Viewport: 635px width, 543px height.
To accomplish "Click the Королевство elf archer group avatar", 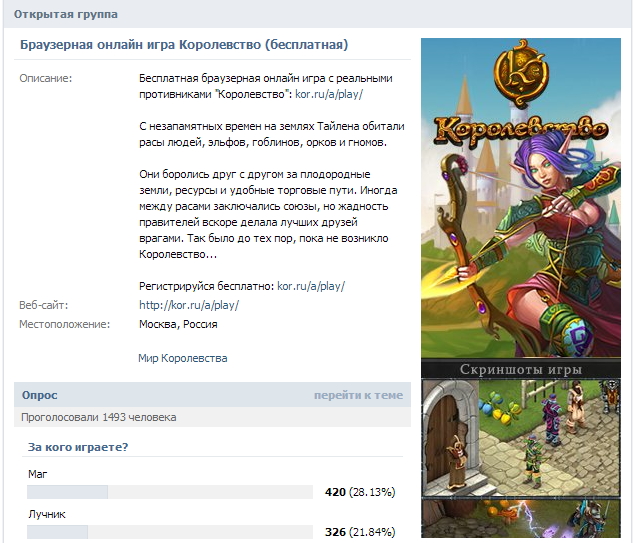I will [x=521, y=198].
